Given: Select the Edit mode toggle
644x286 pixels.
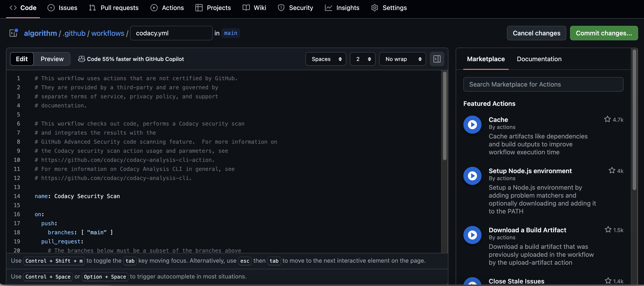Looking at the screenshot, I should click(22, 59).
